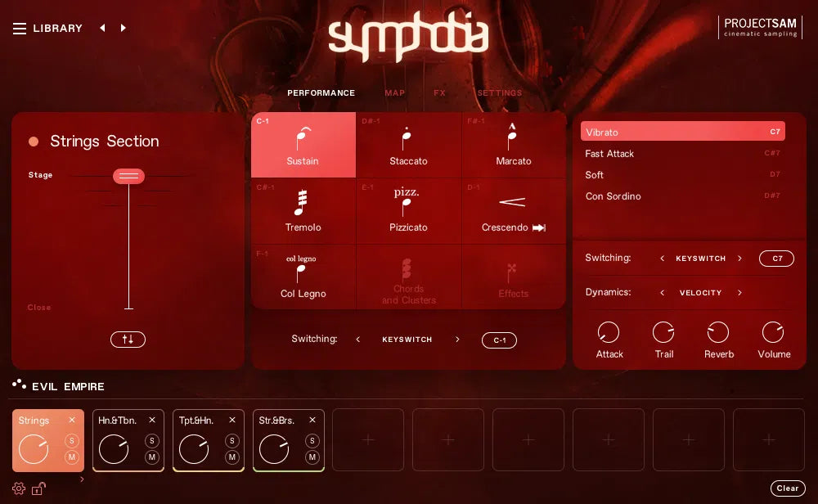This screenshot has height=504, width=818.
Task: Adjust the Stage distance slider
Action: [x=128, y=176]
